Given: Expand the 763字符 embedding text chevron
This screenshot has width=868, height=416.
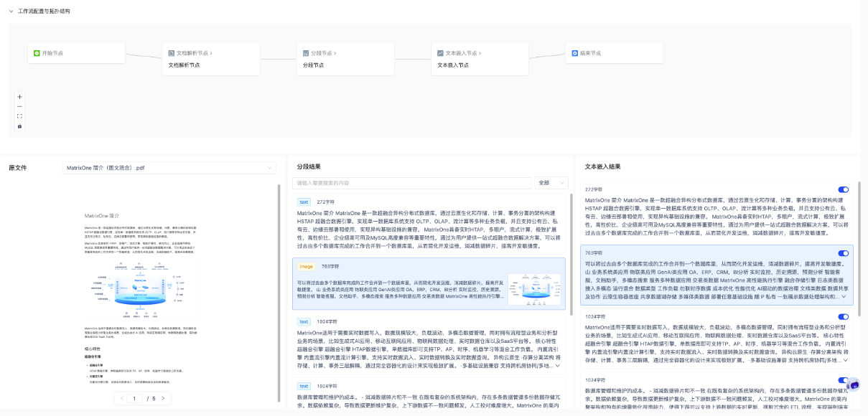Looking at the screenshot, I should 844,296.
